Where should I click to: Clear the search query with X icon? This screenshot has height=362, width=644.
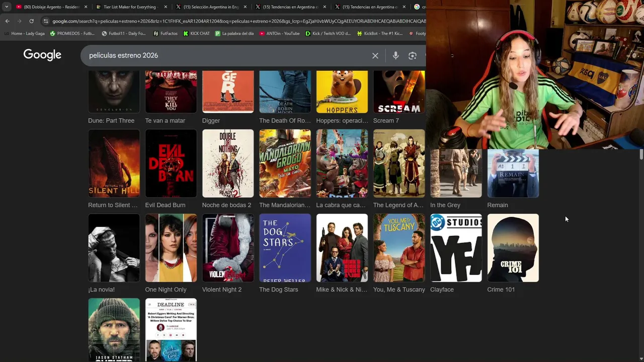(x=375, y=55)
